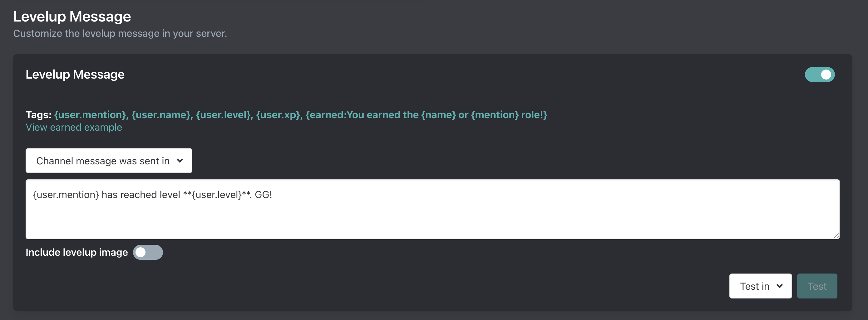868x320 pixels.
Task: Click the Customize the levelup message subtitle
Action: point(120,34)
